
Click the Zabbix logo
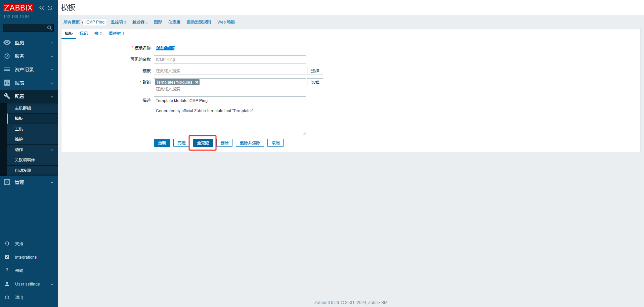[x=18, y=8]
